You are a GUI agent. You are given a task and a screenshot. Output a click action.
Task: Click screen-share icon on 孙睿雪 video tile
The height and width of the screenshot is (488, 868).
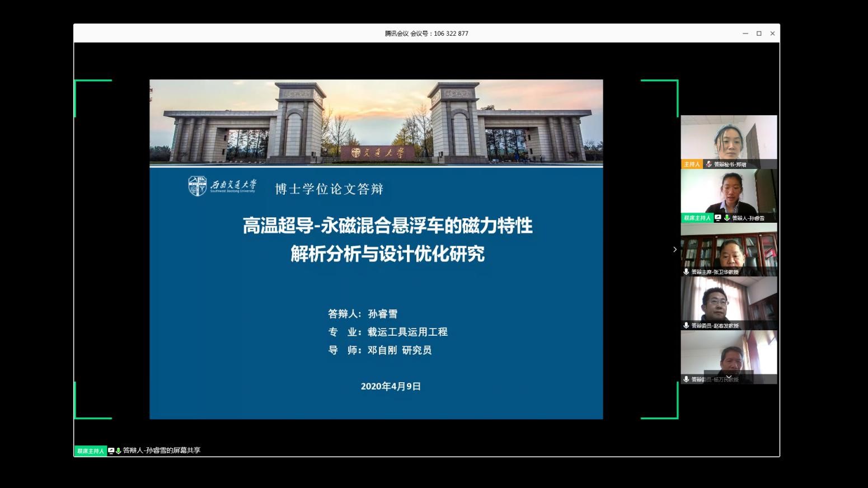718,218
